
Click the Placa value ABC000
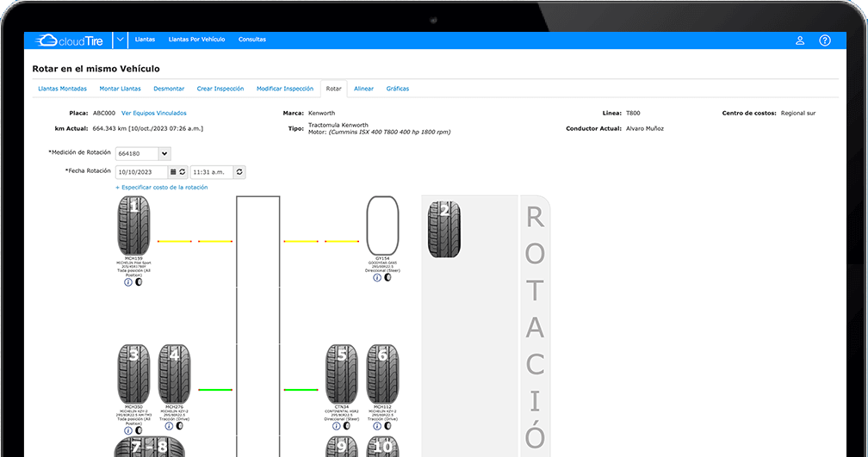(x=104, y=113)
